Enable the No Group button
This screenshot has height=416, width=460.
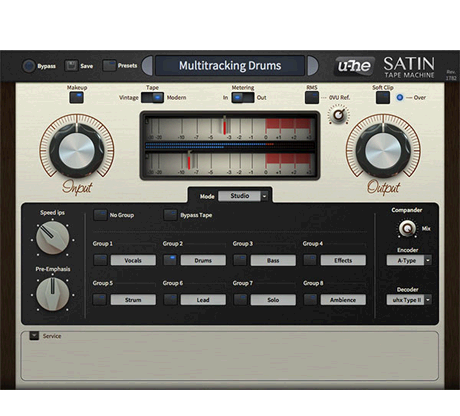(100, 215)
